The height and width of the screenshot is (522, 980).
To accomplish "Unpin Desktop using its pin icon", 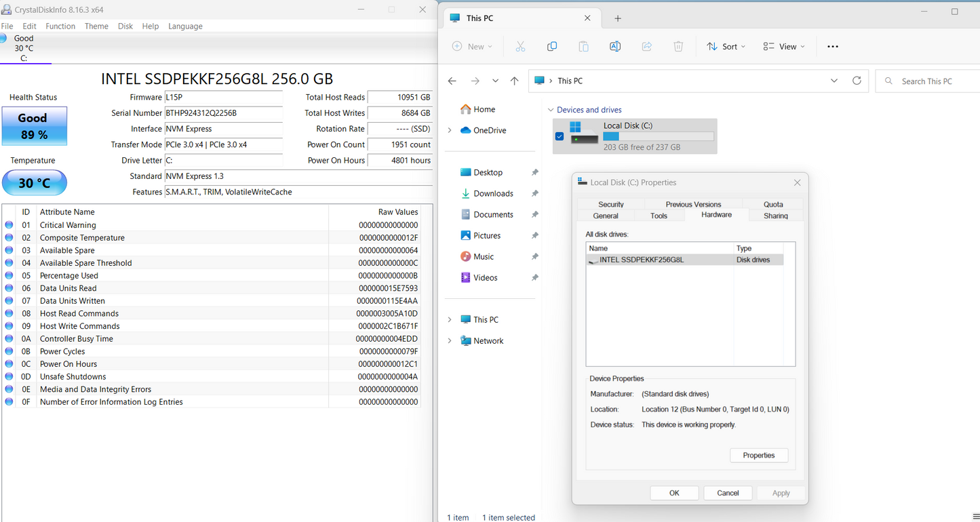I will click(535, 172).
